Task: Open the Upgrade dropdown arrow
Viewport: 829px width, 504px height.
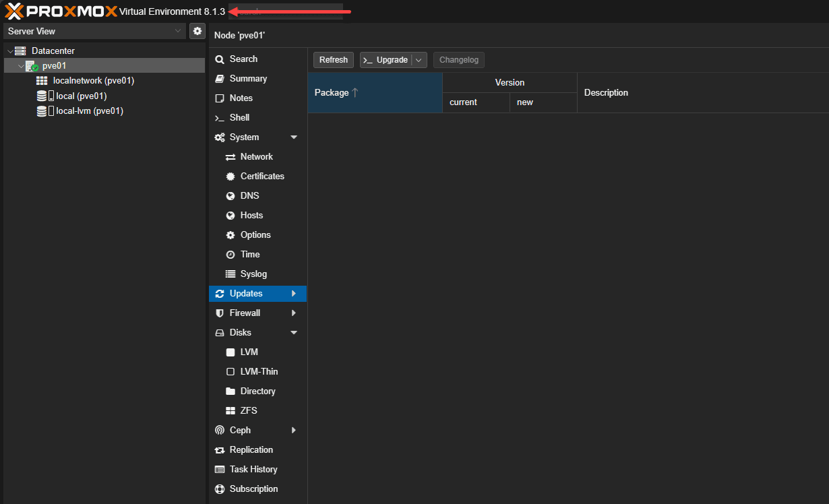Action: [419, 60]
